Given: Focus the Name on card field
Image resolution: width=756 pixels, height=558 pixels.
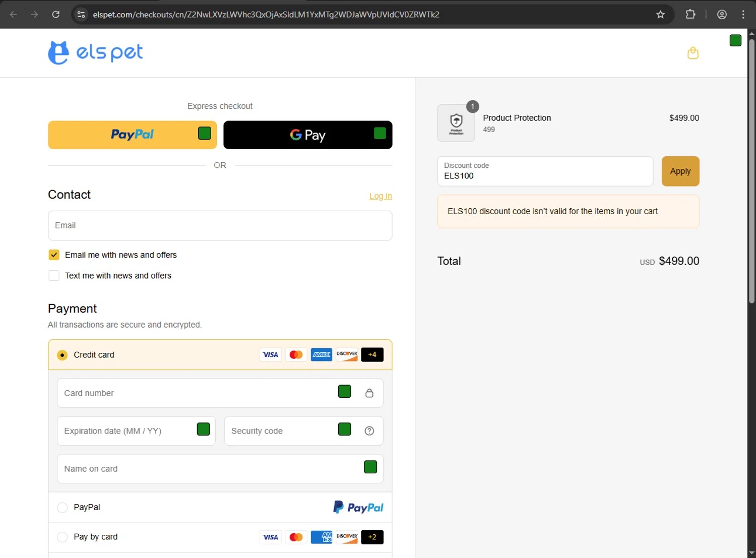Looking at the screenshot, I should (220, 469).
